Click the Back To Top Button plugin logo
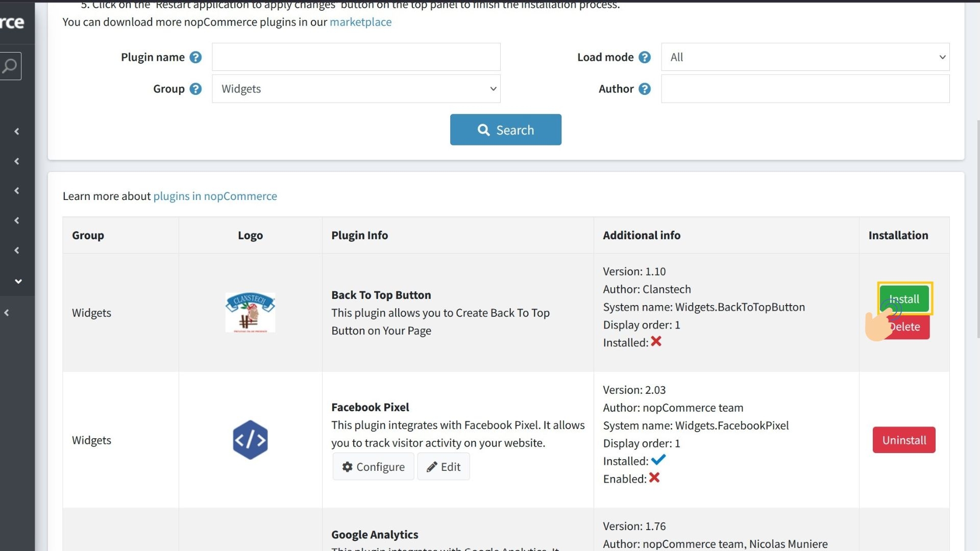 pyautogui.click(x=250, y=312)
